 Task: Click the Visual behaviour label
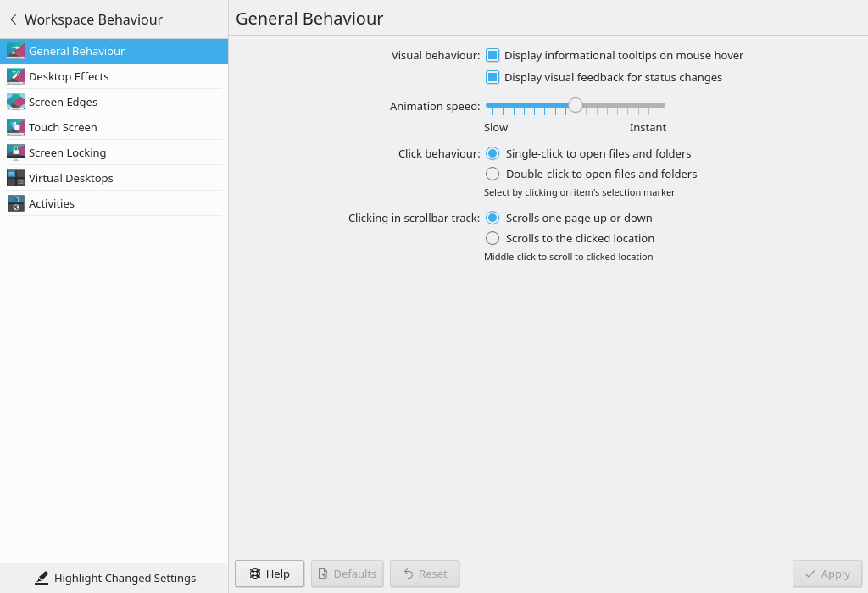point(436,55)
